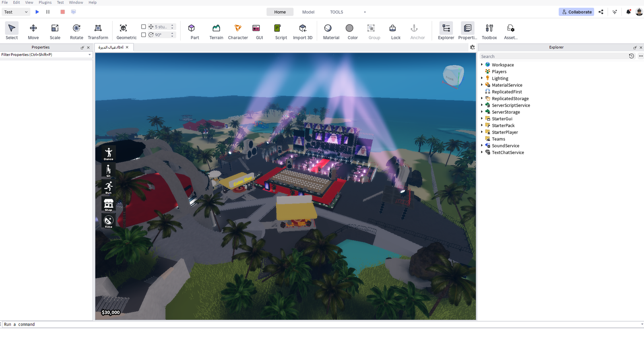Toggle the Explorer panel button
The image size is (644, 338).
pos(446,31)
